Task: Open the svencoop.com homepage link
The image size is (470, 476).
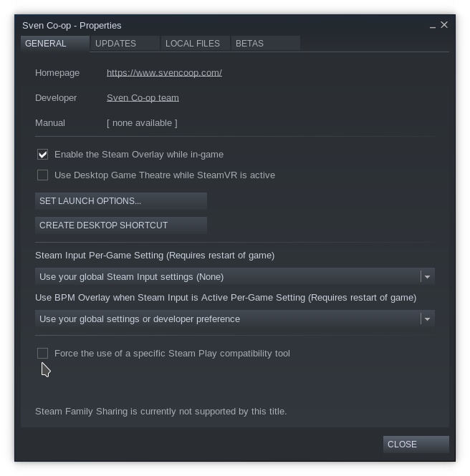Action: click(164, 73)
